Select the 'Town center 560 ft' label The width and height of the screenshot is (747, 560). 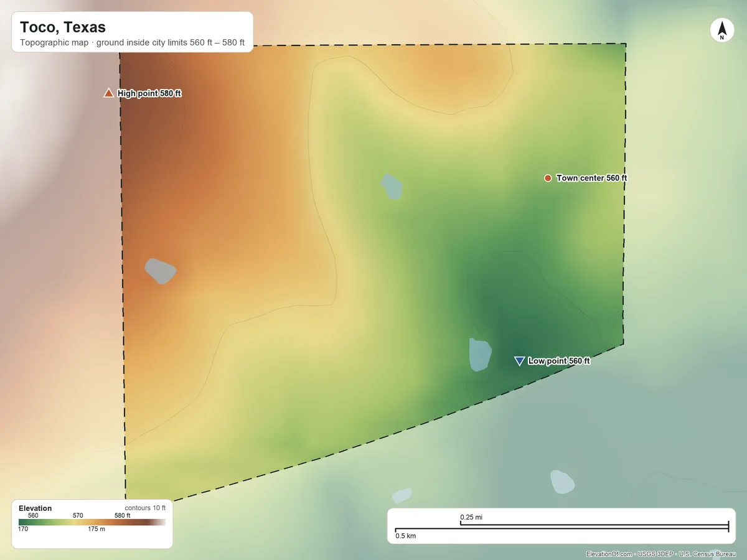click(592, 178)
